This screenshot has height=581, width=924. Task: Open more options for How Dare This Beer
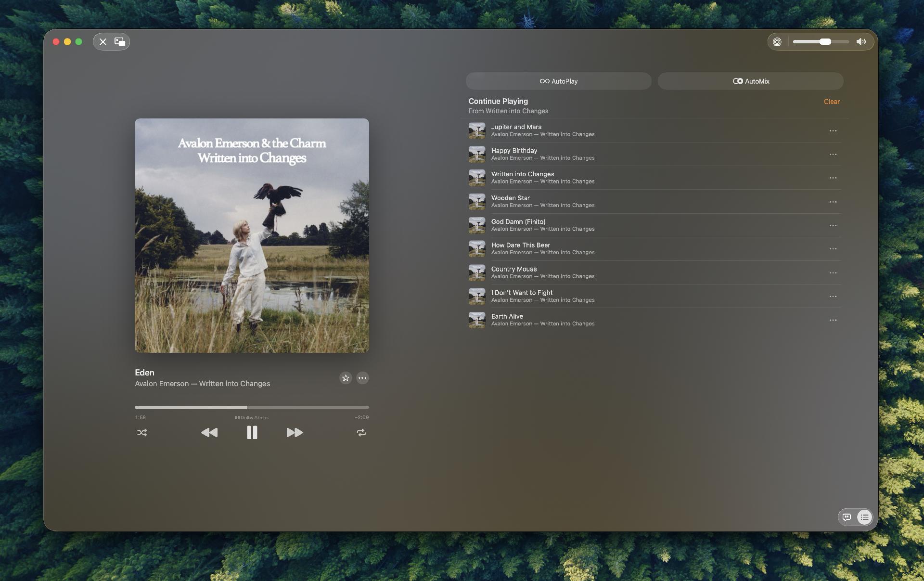[833, 249]
